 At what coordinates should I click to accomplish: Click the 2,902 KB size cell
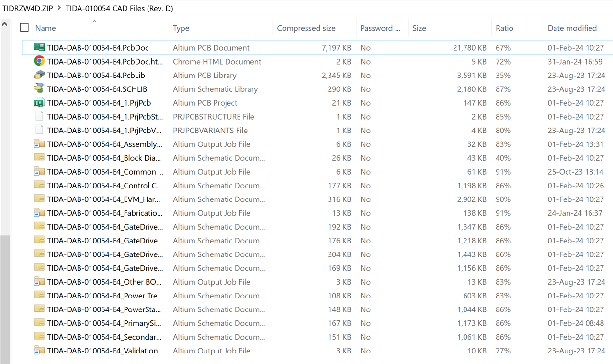pyautogui.click(x=472, y=199)
